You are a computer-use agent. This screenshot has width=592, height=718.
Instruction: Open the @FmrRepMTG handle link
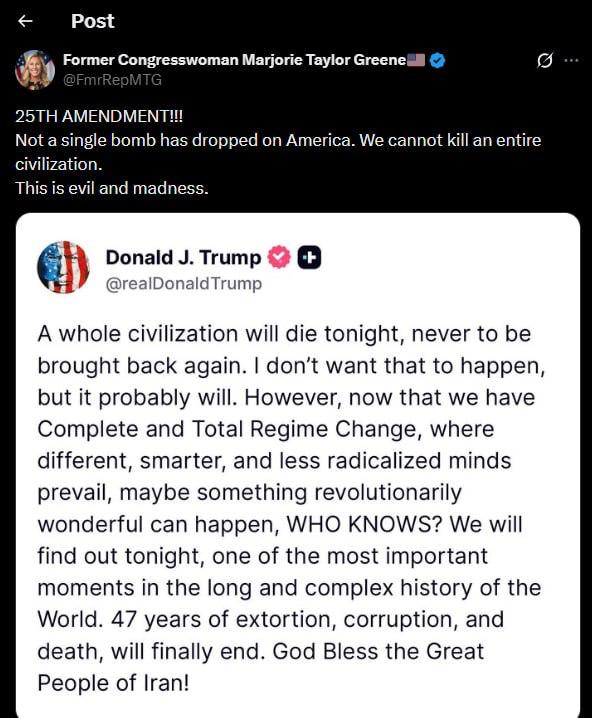[x=112, y=80]
